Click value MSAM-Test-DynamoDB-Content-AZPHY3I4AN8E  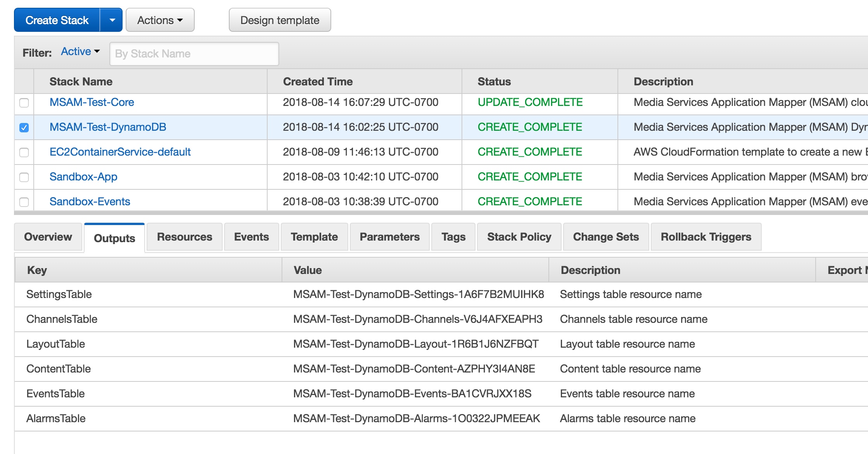[x=414, y=369]
